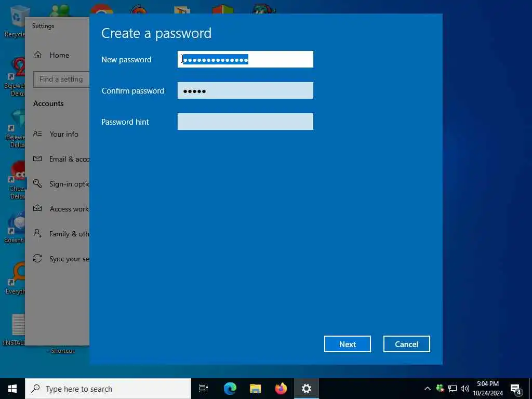Click the Access work briefcase icon
The image size is (532, 399).
pyautogui.click(x=37, y=208)
